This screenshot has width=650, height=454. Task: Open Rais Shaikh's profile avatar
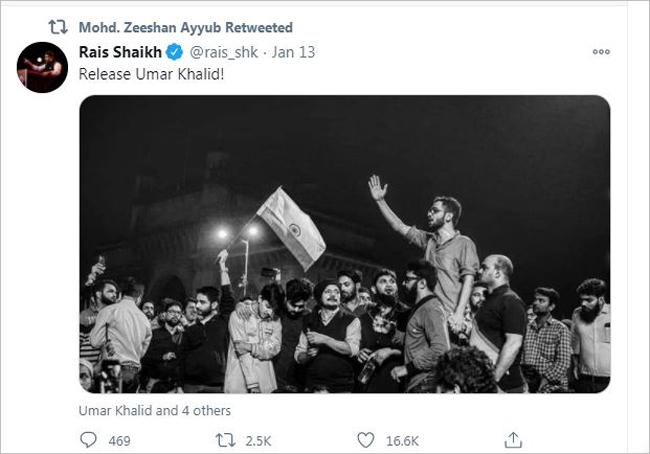tap(42, 68)
